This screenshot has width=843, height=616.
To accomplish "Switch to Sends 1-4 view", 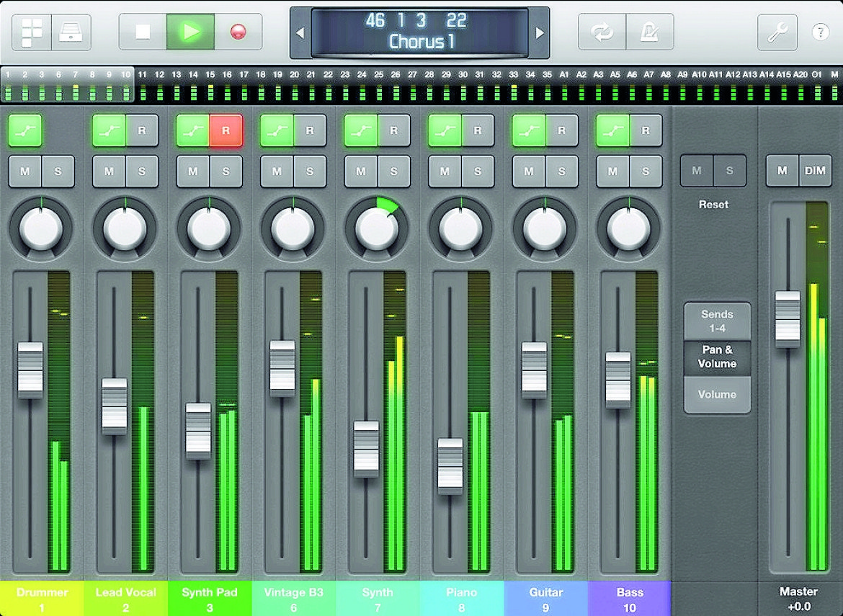I will [x=717, y=321].
